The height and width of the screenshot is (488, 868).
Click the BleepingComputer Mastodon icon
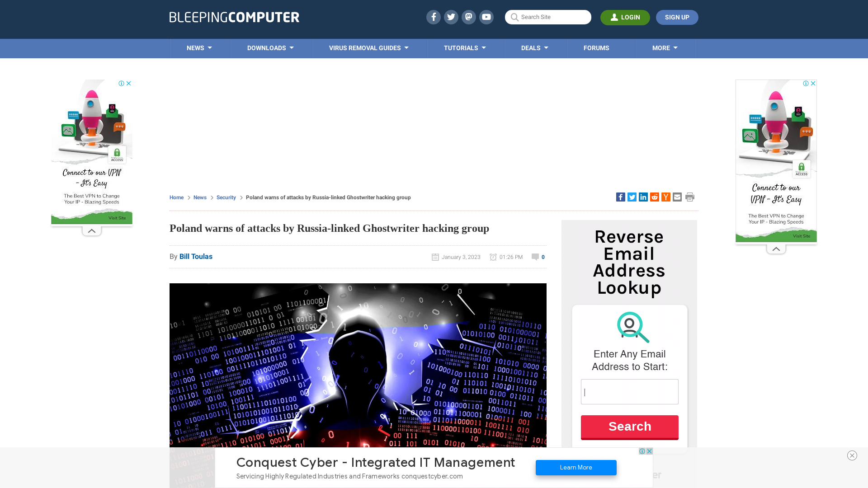tap(468, 17)
